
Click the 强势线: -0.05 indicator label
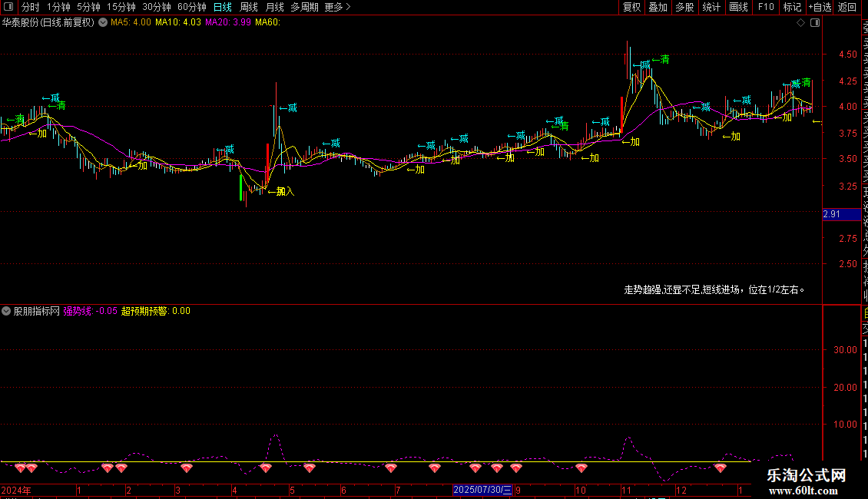(90, 311)
